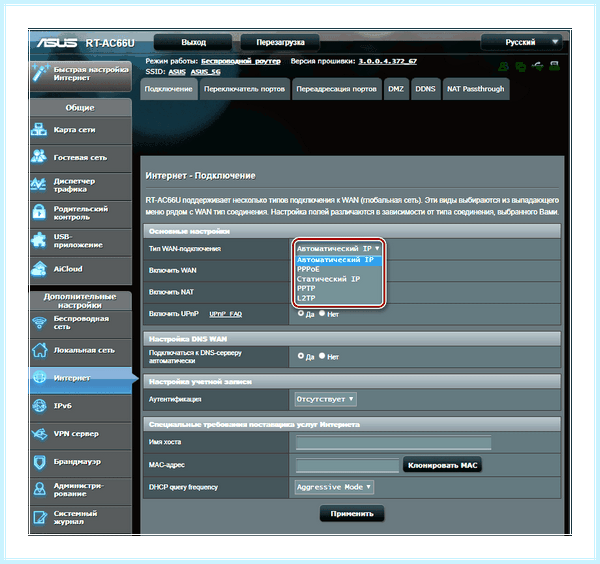This screenshot has width=600, height=564.
Task: Switch to the Подключение tab
Action: (169, 89)
